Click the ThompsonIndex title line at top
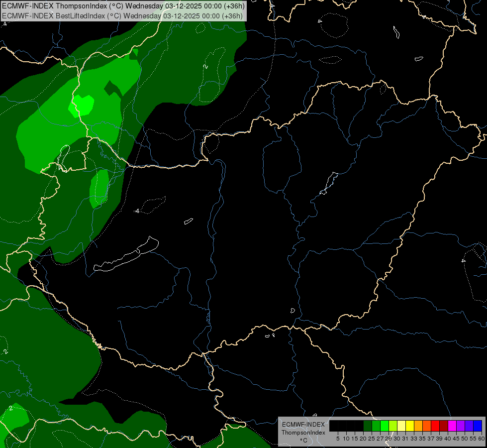This screenshot has width=487, height=448. (x=123, y=6)
